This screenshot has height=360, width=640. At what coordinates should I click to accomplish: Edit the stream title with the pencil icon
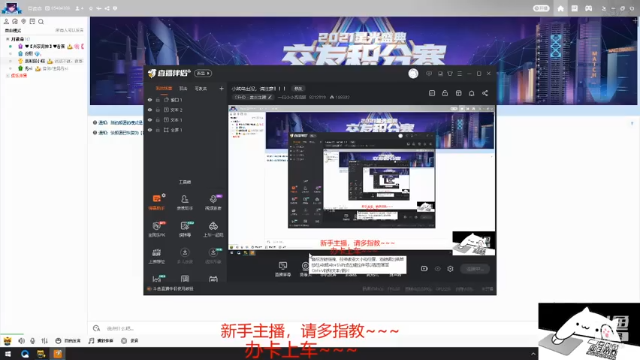coord(270,97)
